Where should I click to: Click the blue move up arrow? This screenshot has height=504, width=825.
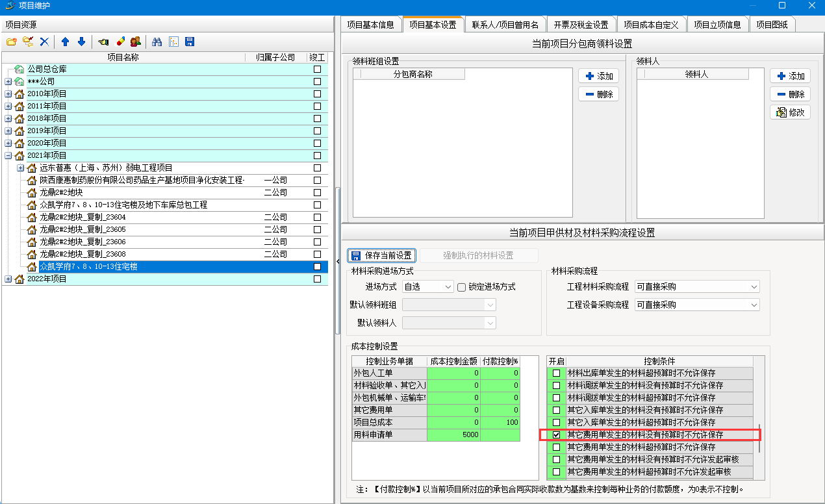click(x=65, y=42)
